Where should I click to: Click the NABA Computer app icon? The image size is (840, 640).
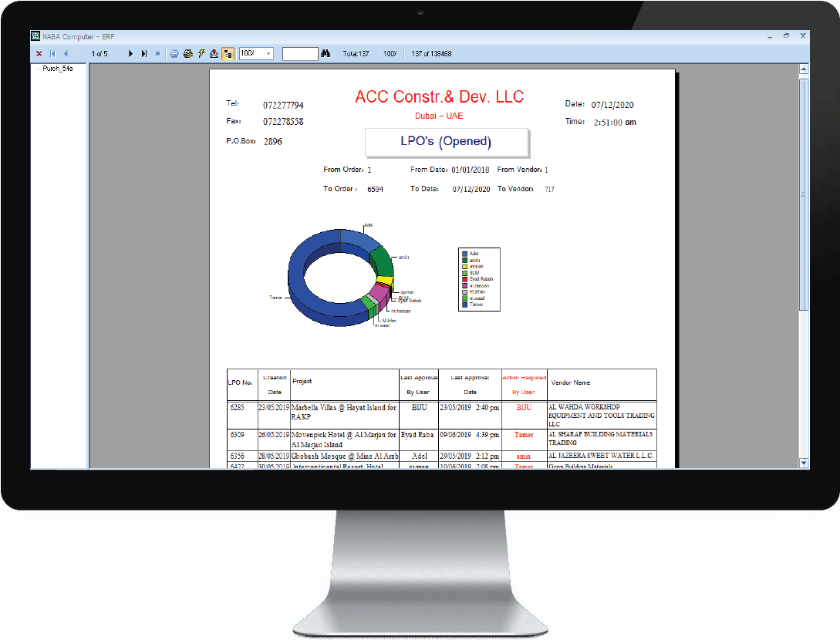35,36
